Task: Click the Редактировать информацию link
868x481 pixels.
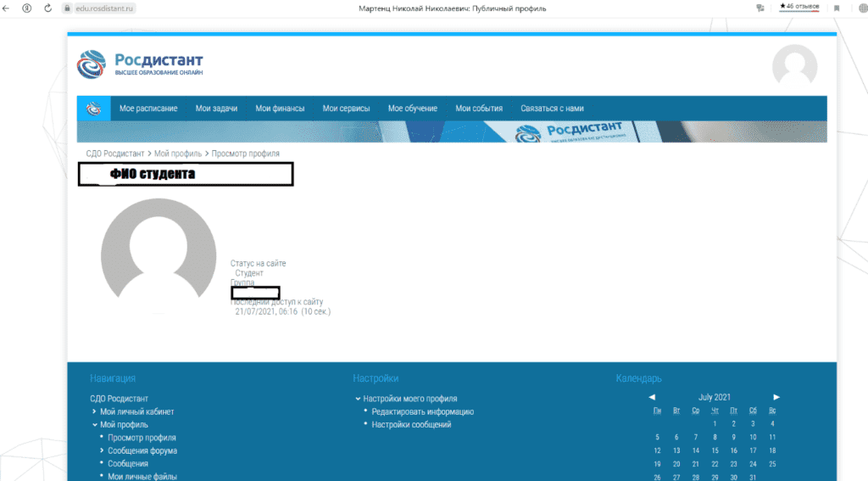Action: (422, 411)
